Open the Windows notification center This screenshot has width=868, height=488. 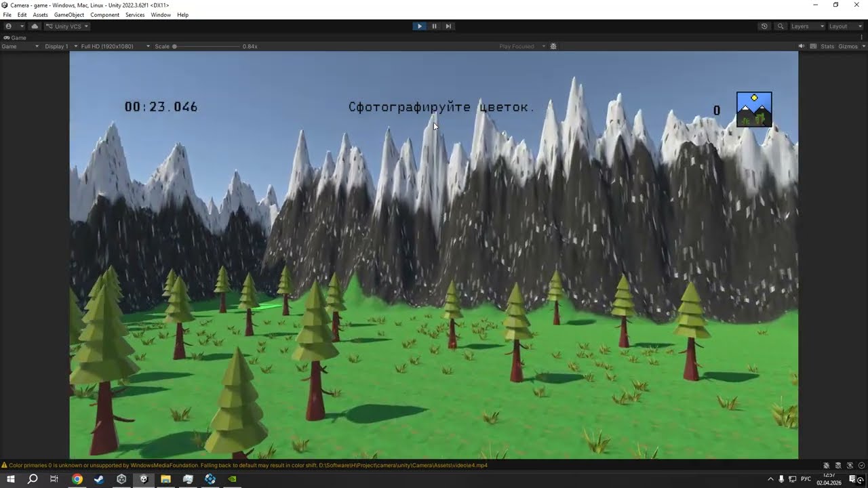(853, 479)
